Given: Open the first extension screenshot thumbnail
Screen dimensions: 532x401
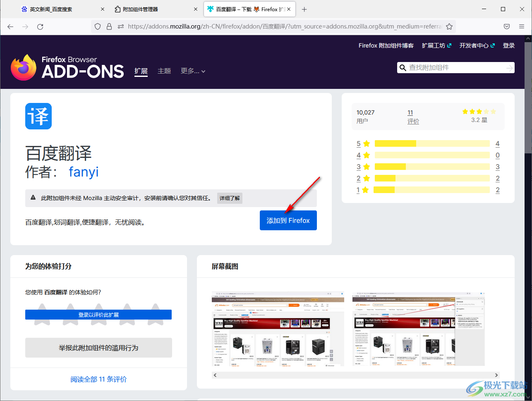Looking at the screenshot, I should point(278,329).
